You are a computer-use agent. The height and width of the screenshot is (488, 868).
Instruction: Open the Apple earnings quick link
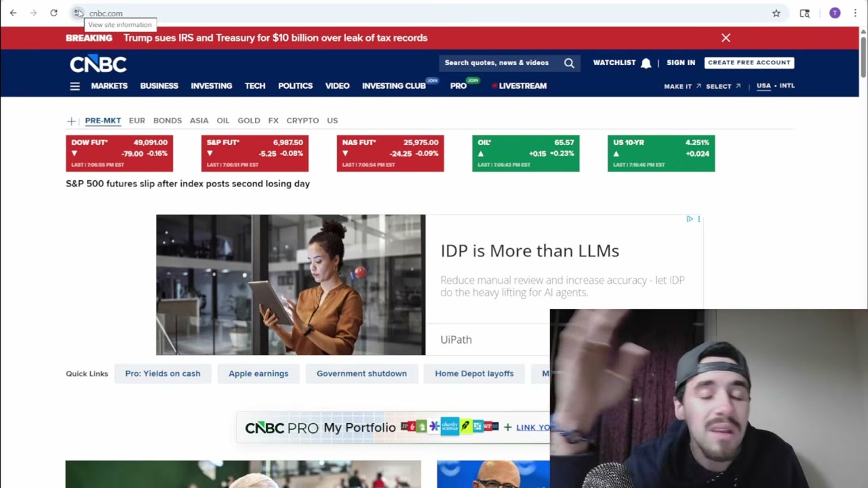click(258, 373)
